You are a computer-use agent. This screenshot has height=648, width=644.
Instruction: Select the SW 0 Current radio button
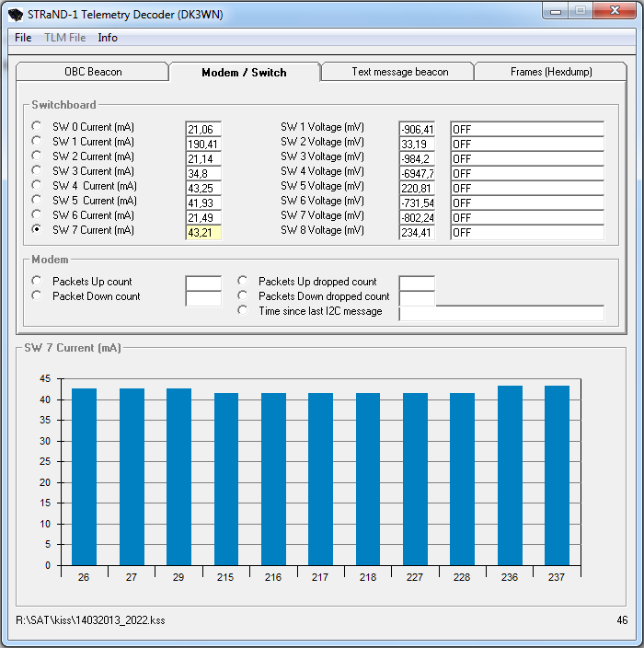click(x=37, y=126)
